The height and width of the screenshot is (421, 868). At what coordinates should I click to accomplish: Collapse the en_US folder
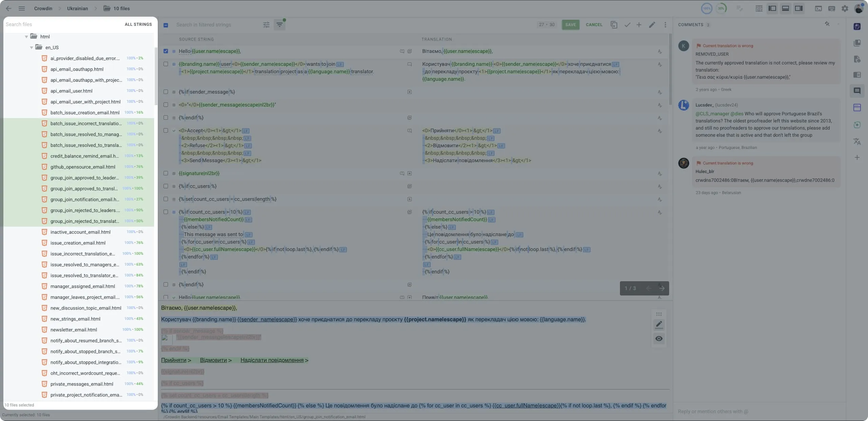[x=31, y=47]
